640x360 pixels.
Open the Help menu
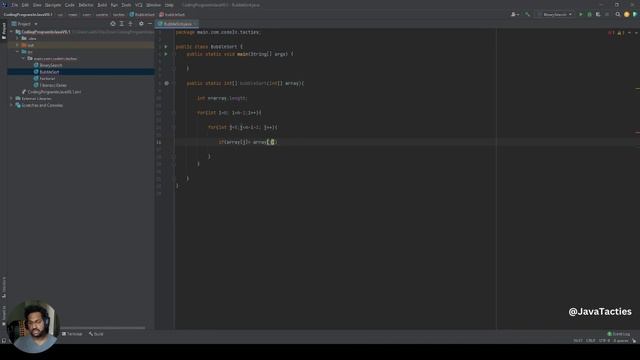[169, 5]
